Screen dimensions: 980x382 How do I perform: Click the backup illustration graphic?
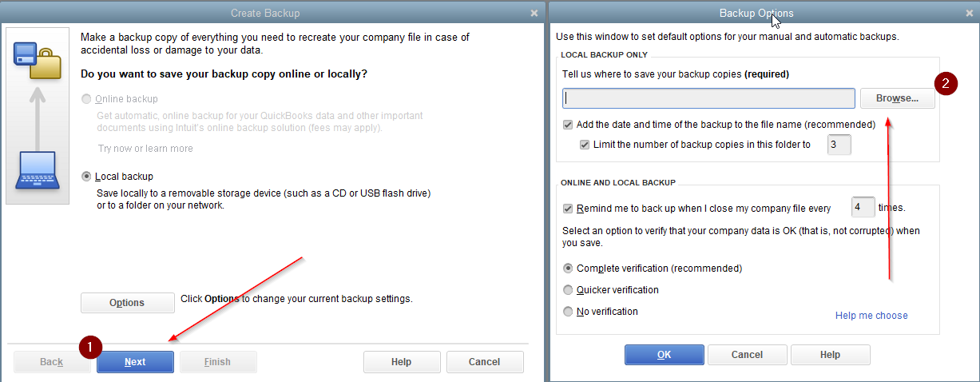click(38, 116)
